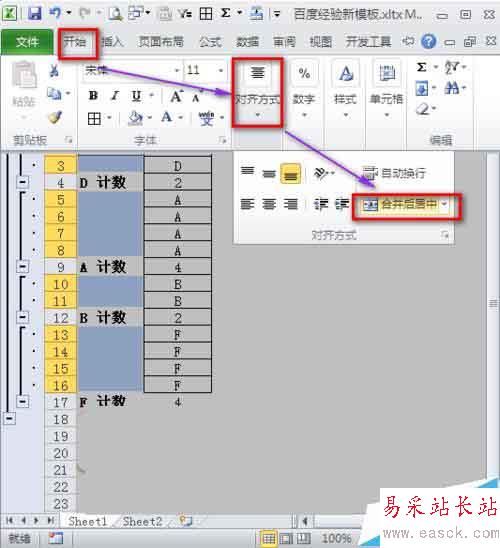Decrease the font size
The image size is (500, 548).
(196, 97)
